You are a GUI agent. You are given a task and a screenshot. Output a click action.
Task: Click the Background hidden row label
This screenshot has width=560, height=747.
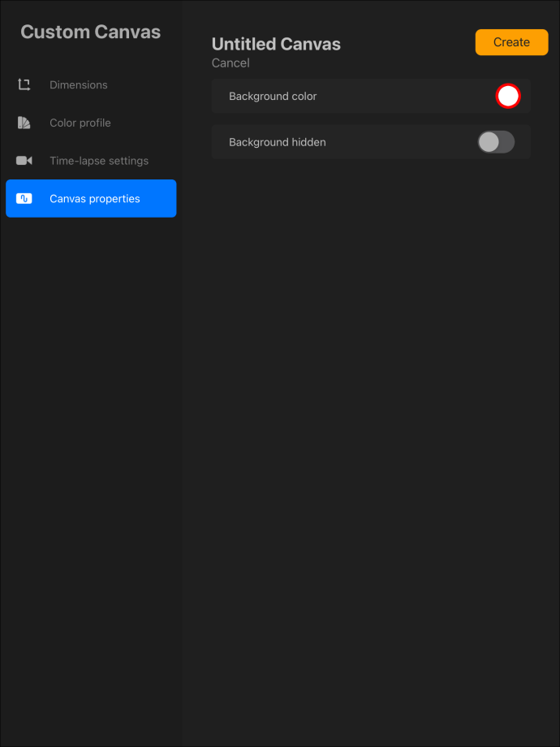coord(278,142)
